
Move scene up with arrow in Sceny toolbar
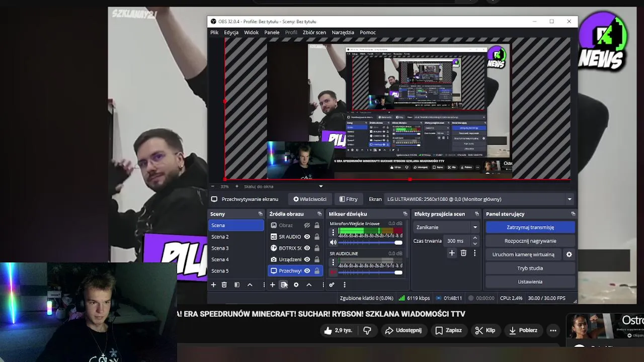coord(250,285)
